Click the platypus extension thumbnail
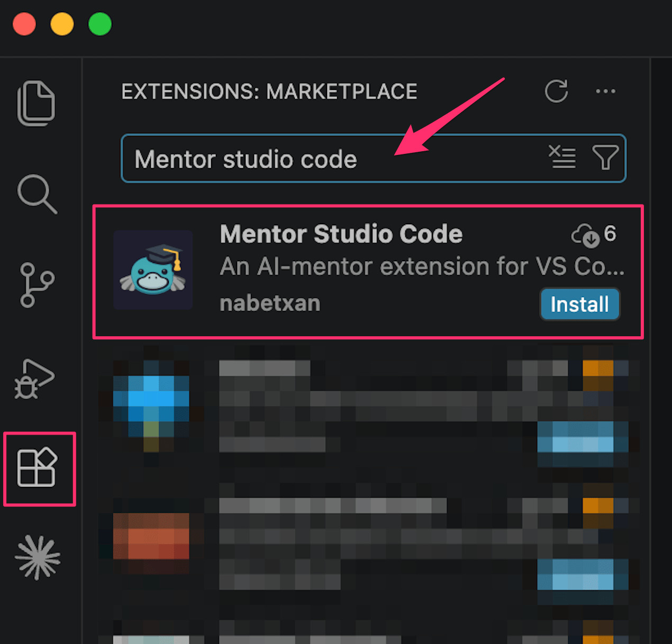The width and height of the screenshot is (672, 644). tap(153, 270)
